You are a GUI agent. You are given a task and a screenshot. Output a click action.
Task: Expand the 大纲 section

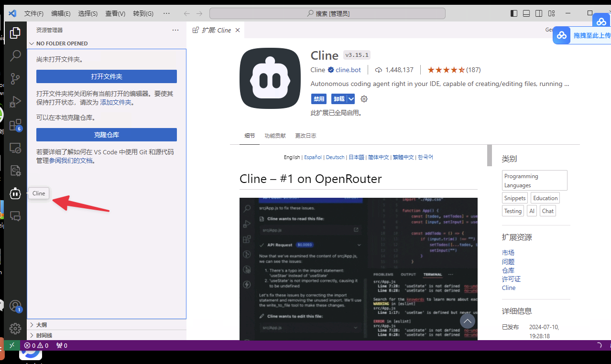click(106, 325)
